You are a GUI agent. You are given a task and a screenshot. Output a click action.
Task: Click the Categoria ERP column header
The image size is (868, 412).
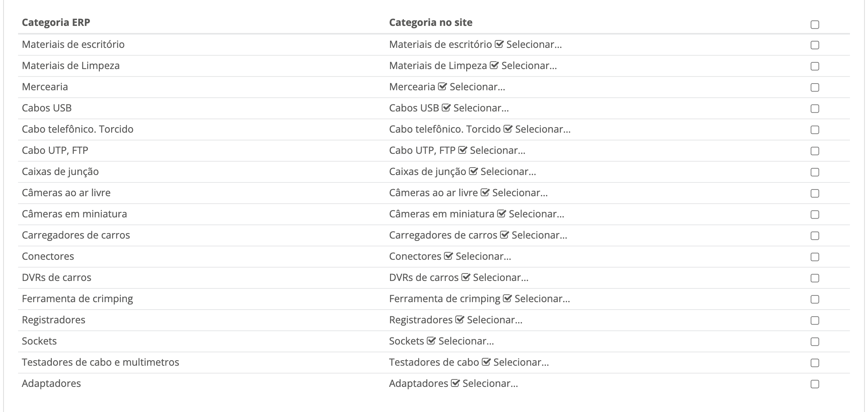[56, 22]
